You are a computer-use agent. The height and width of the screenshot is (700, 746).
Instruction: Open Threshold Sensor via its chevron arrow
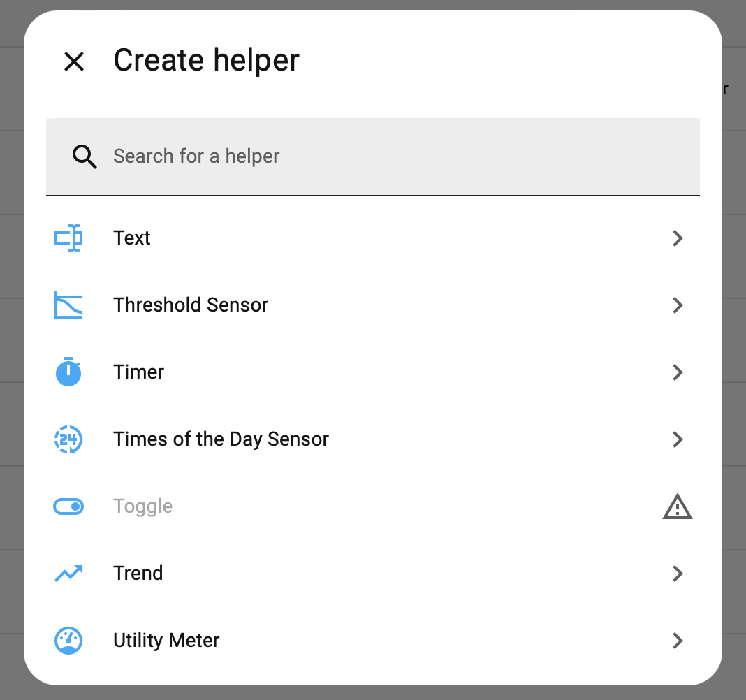(677, 305)
